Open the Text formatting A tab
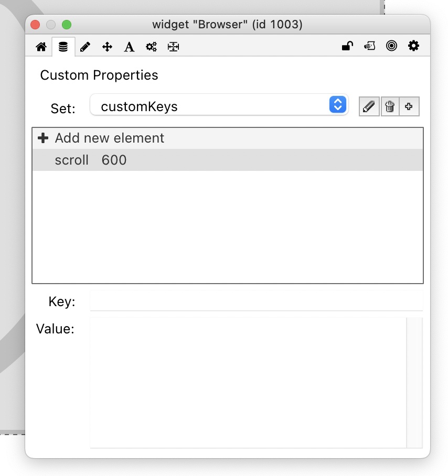This screenshot has width=448, height=476. (129, 47)
